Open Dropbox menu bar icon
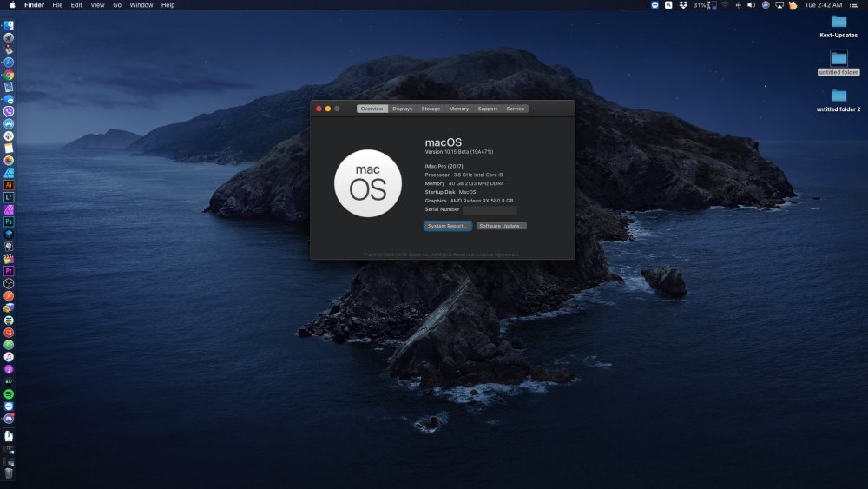Screen dimensions: 868x489 683,5
